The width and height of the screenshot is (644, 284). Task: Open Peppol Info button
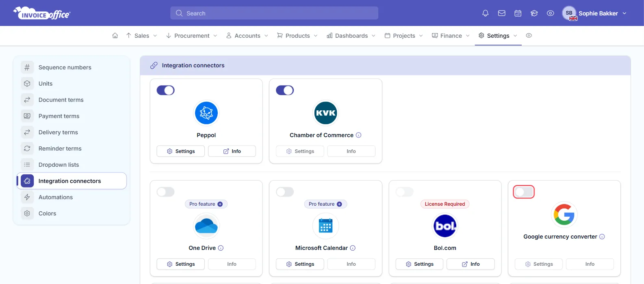tap(232, 151)
